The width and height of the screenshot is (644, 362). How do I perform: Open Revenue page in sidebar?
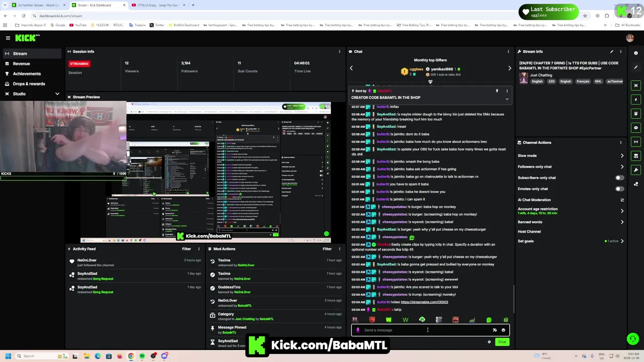(x=31, y=63)
